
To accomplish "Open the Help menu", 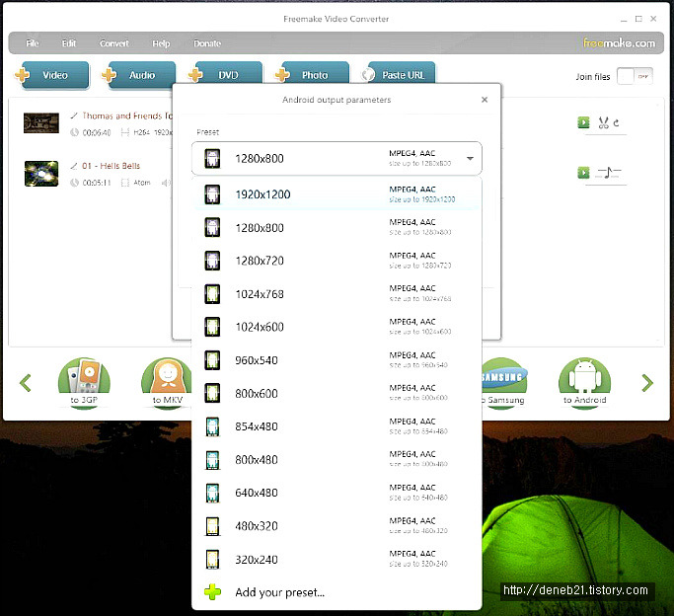I will click(x=161, y=43).
